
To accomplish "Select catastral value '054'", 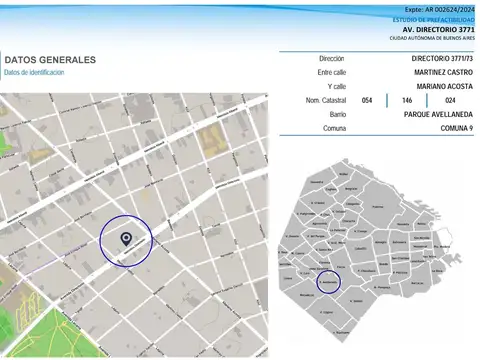I will [x=367, y=100].
